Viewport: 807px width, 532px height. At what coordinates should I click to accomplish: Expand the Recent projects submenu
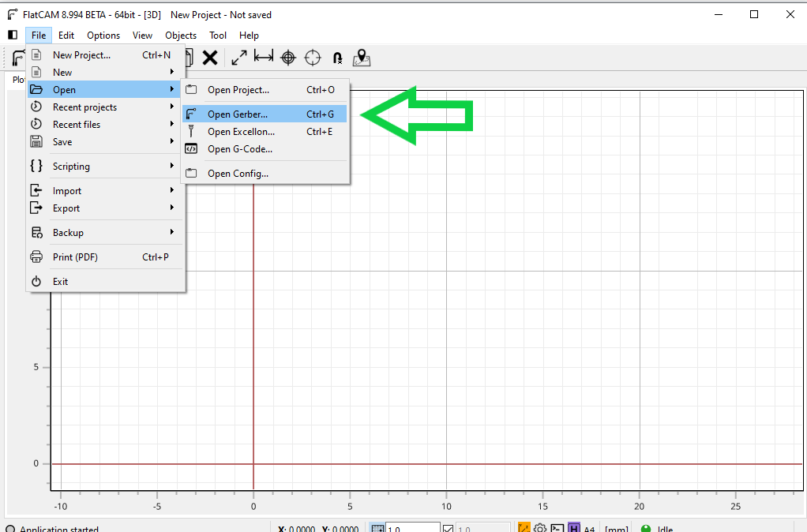(106, 107)
